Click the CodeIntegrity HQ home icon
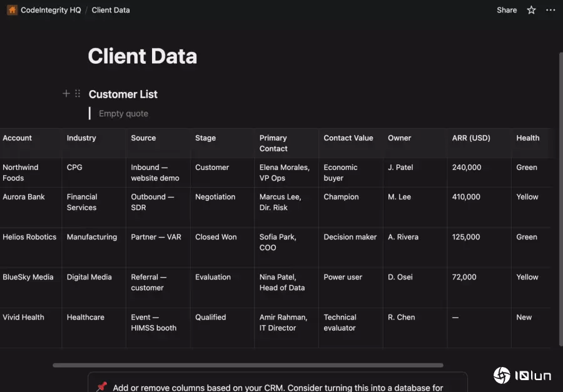The height and width of the screenshot is (392, 563). click(x=12, y=10)
